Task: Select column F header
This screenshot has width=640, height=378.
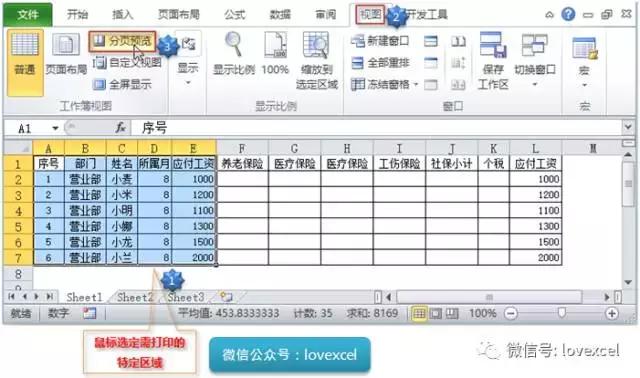Action: 242,148
